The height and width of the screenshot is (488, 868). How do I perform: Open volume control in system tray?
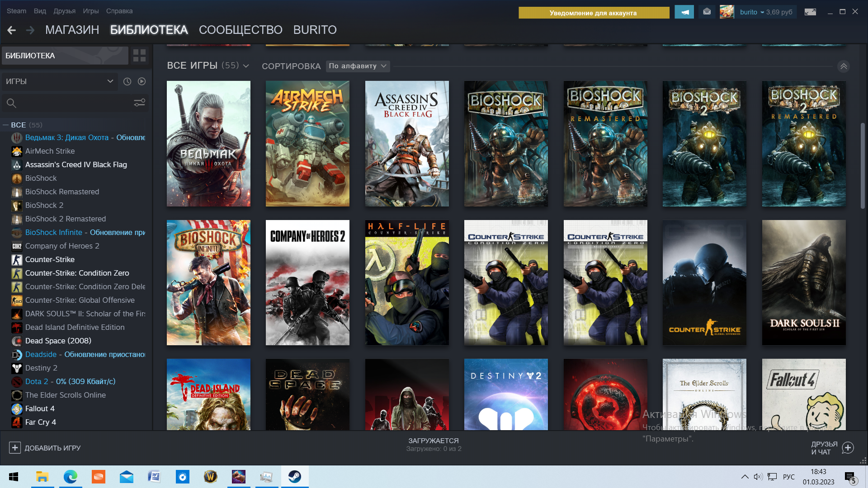click(758, 477)
